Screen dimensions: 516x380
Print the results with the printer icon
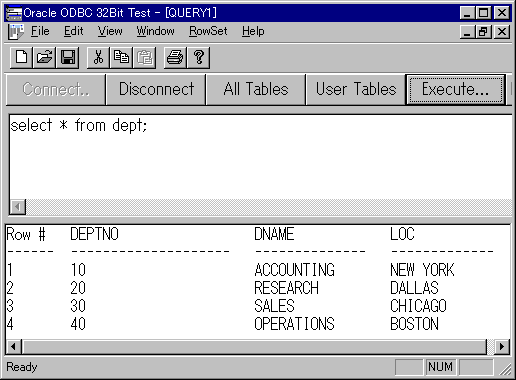[175, 57]
